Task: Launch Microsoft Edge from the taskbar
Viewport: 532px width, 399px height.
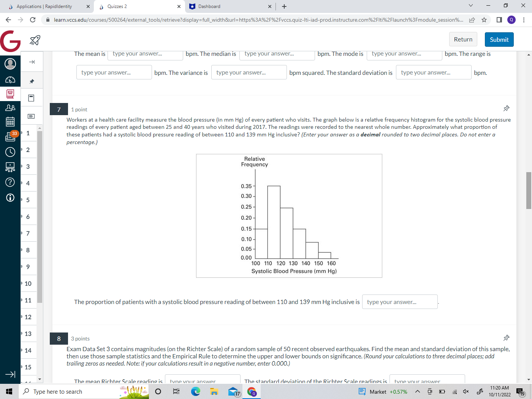Action: (195, 391)
